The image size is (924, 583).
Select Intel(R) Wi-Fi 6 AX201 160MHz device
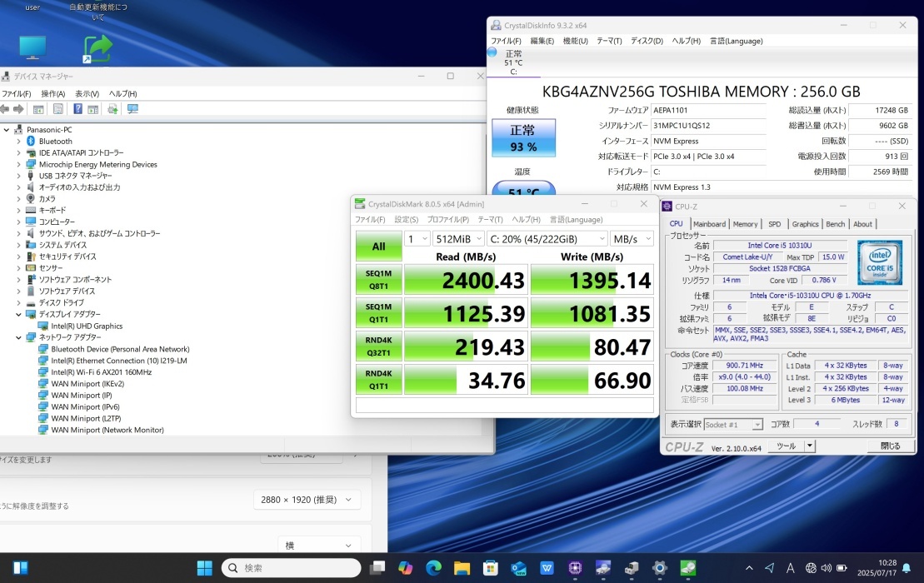[102, 372]
